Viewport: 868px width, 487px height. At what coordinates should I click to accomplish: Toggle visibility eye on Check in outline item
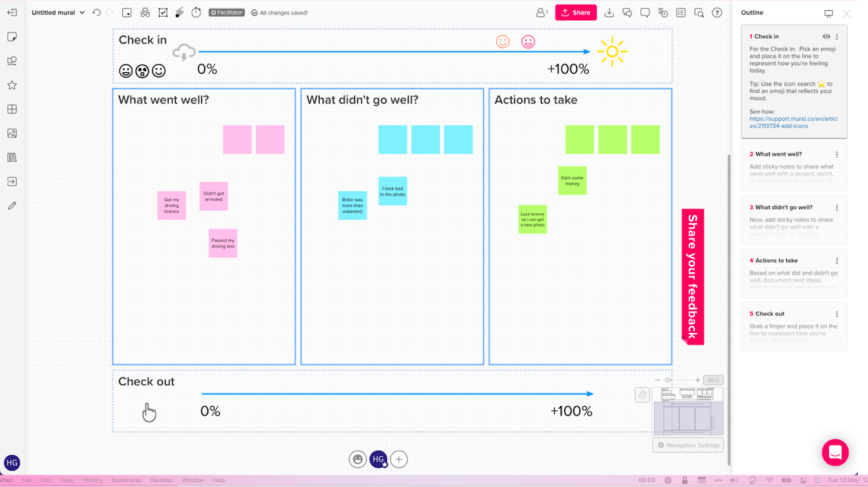pyautogui.click(x=827, y=36)
